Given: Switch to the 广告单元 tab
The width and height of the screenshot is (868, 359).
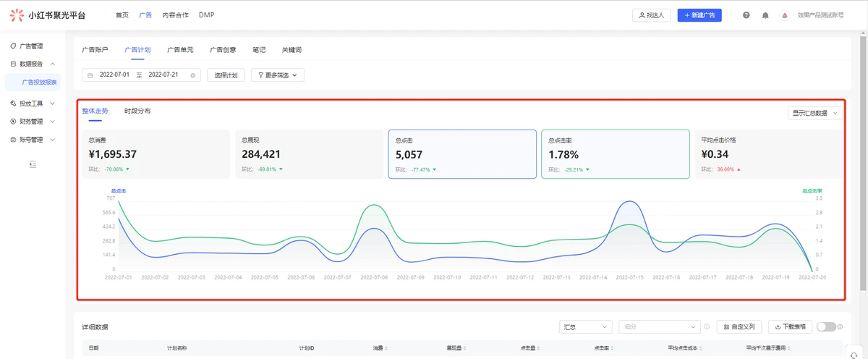Looking at the screenshot, I should click(180, 50).
